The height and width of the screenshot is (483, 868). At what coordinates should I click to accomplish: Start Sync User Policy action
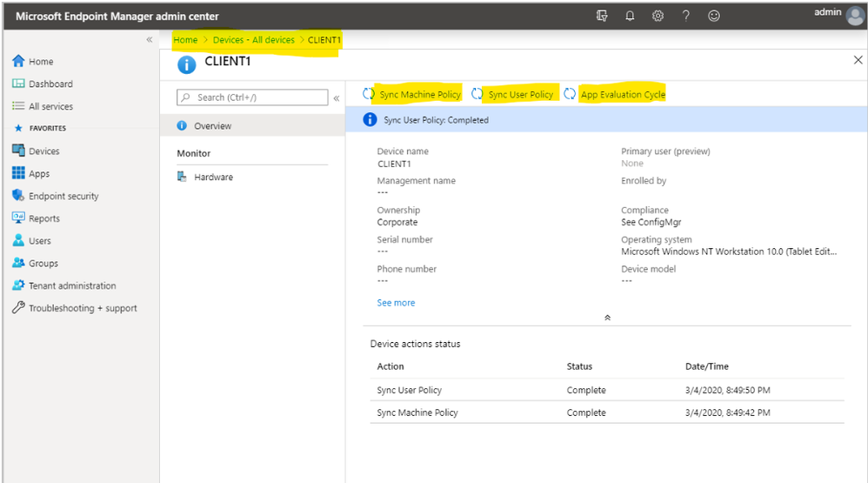[x=520, y=94]
